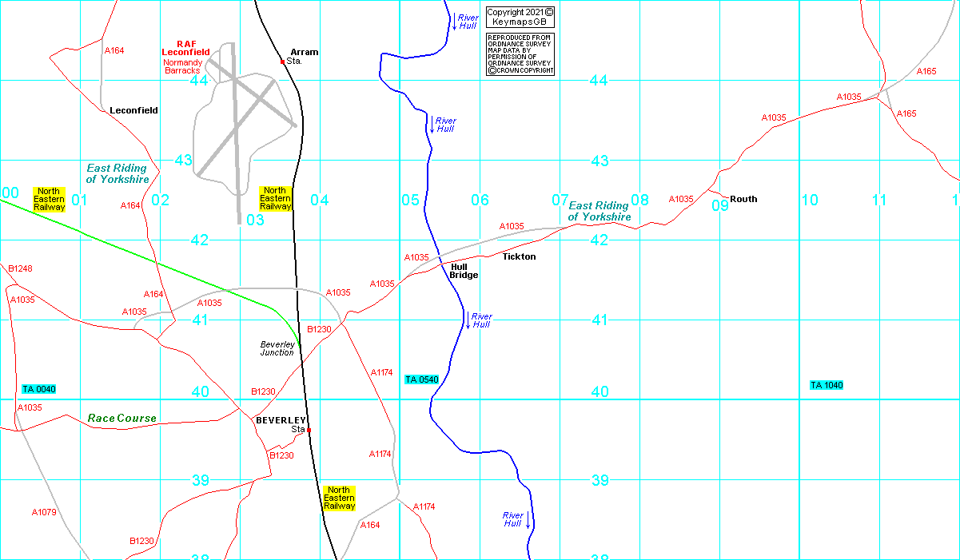Viewport: 960px width, 560px height.
Task: Click the Copyright 2021 KeymapsGB box
Action: click(x=520, y=18)
